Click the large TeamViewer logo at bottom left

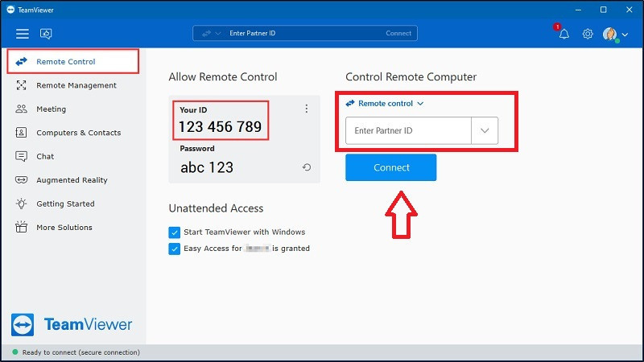[x=72, y=325]
